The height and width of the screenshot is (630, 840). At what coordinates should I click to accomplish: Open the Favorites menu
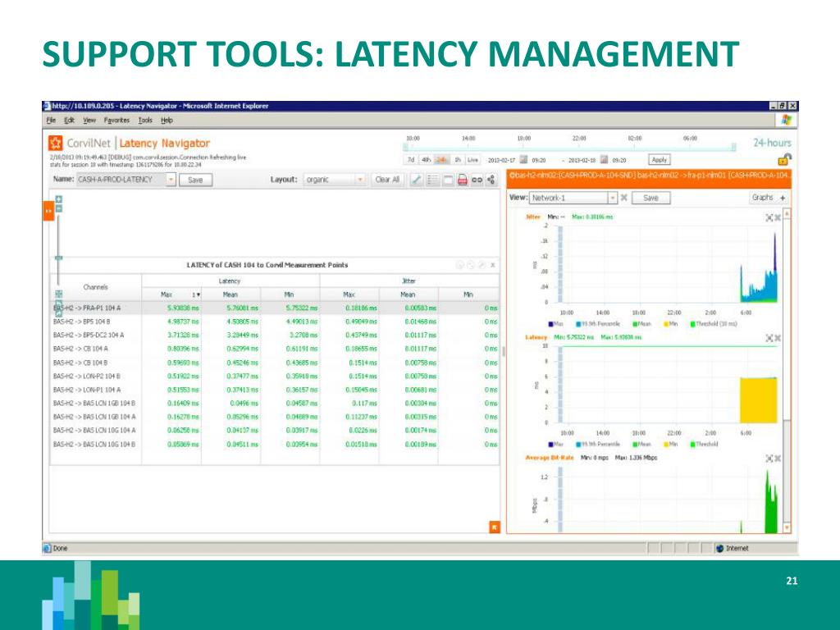click(x=116, y=121)
